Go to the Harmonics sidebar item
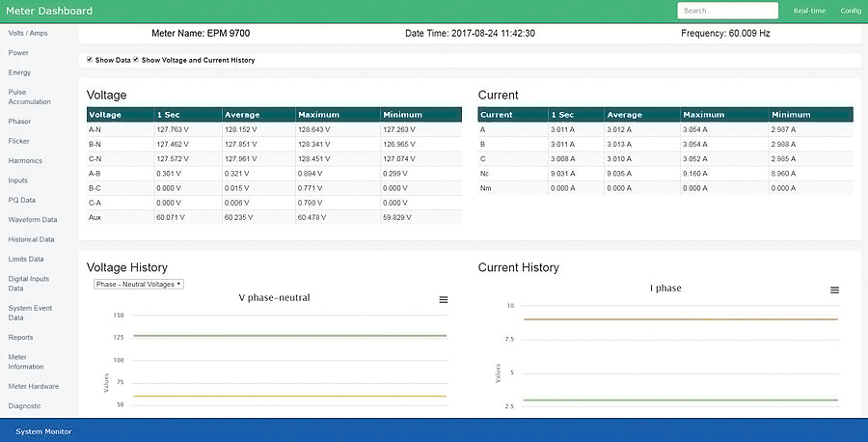Image resolution: width=868 pixels, height=442 pixels. pyautogui.click(x=25, y=160)
